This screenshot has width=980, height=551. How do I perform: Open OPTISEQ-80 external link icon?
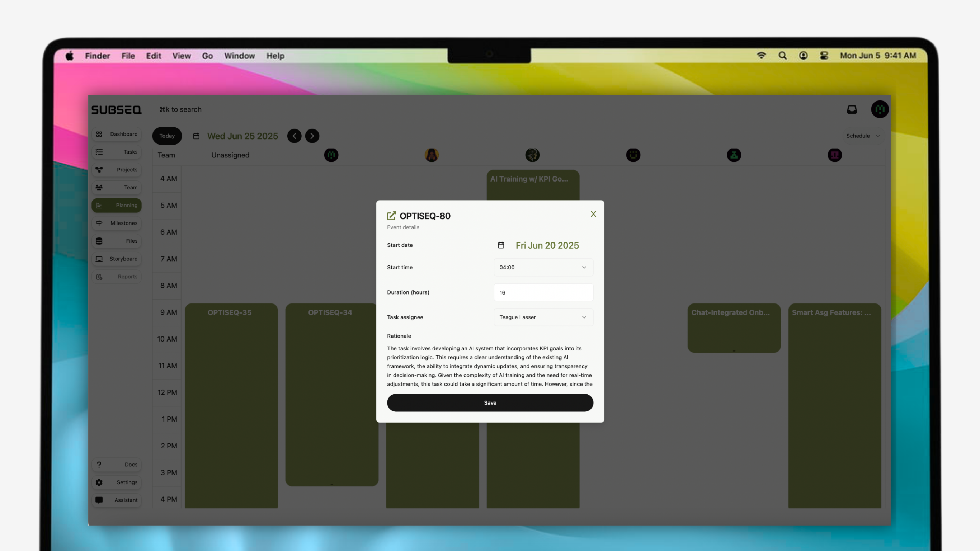tap(391, 216)
